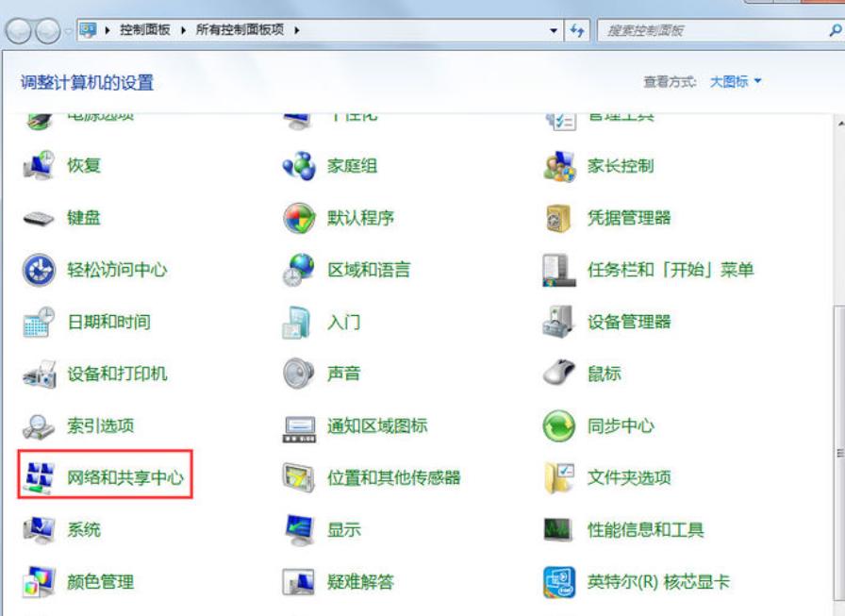Open the 家庭组 homegroup icon
This screenshot has width=845, height=616.
click(x=299, y=165)
